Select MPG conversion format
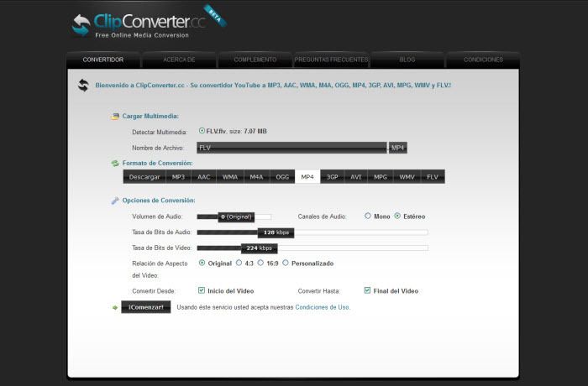Screen dimensions: 588x386 (381, 177)
